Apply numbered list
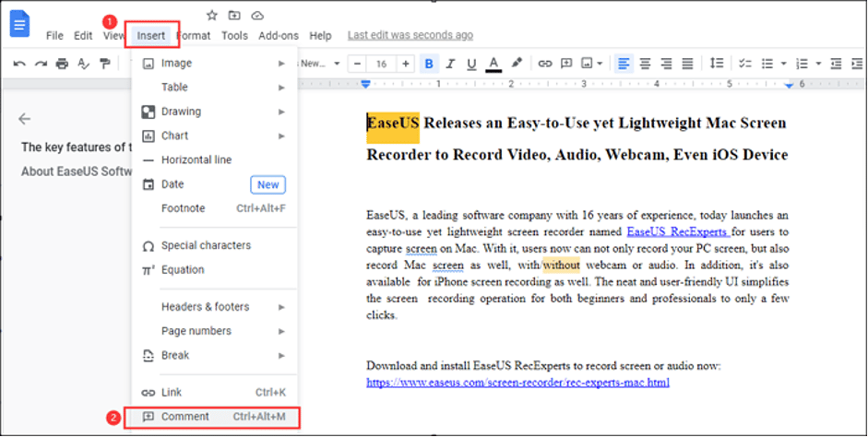The image size is (868, 437). 803,64
